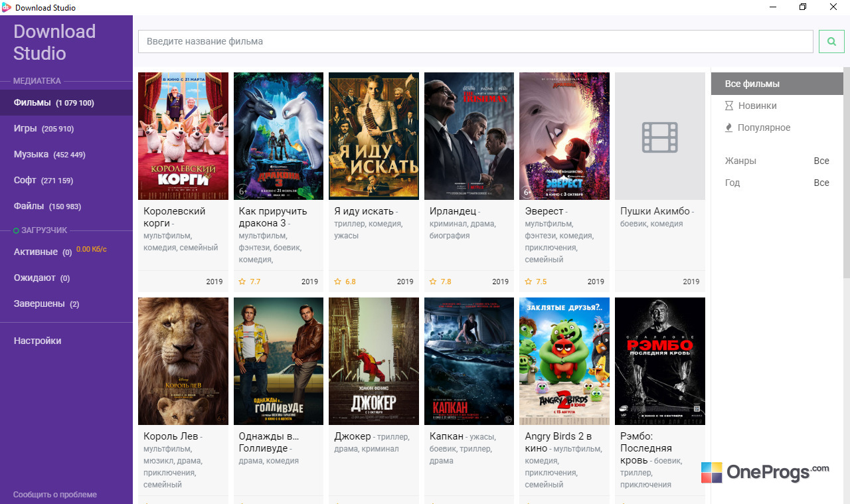Screen dimensions: 850x504
Task: Click the Королевский корги title text
Action: click(175, 217)
